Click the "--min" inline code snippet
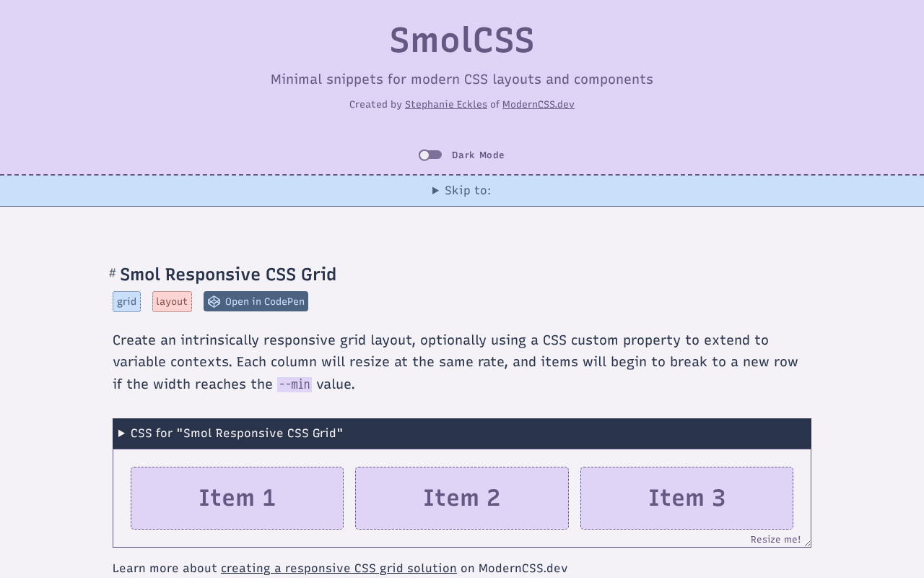924x578 pixels. pos(295,384)
